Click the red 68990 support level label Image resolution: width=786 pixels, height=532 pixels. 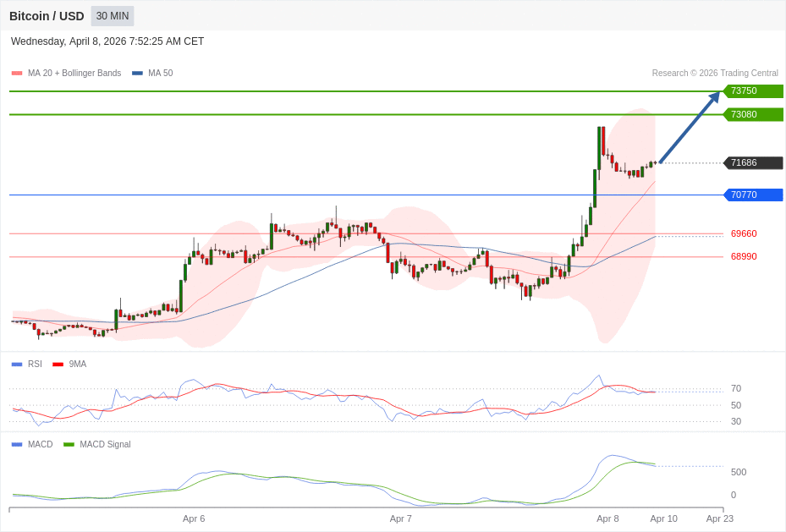tap(744, 256)
